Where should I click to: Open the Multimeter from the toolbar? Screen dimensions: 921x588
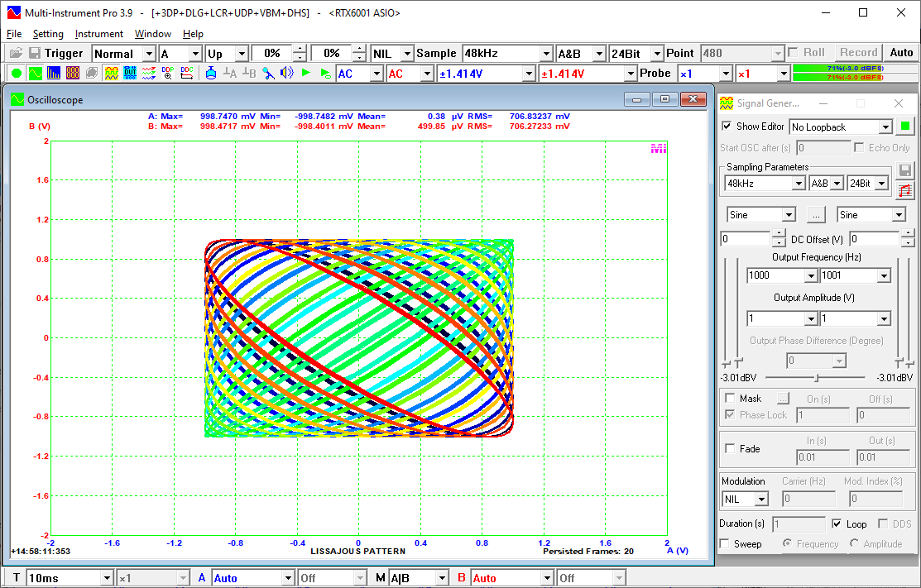tap(73, 73)
